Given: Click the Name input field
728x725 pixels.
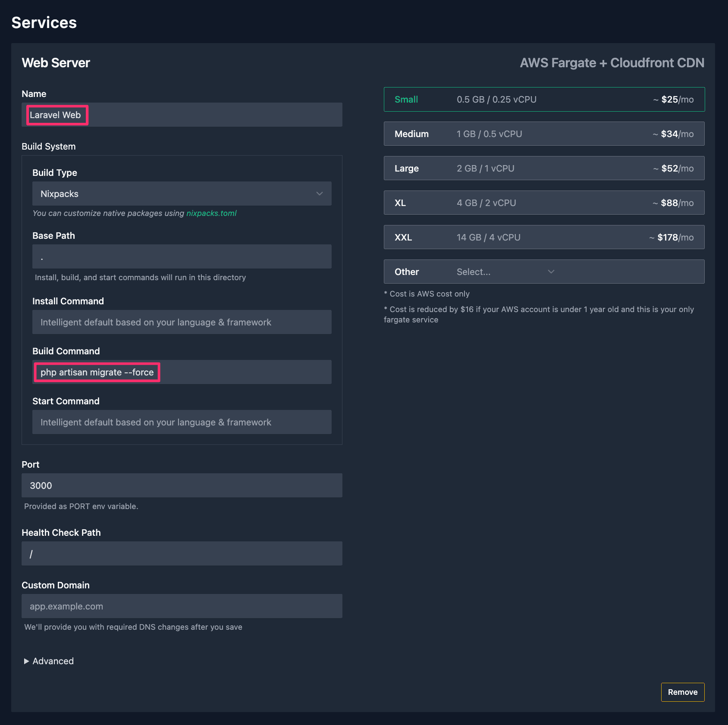Looking at the screenshot, I should pyautogui.click(x=182, y=115).
